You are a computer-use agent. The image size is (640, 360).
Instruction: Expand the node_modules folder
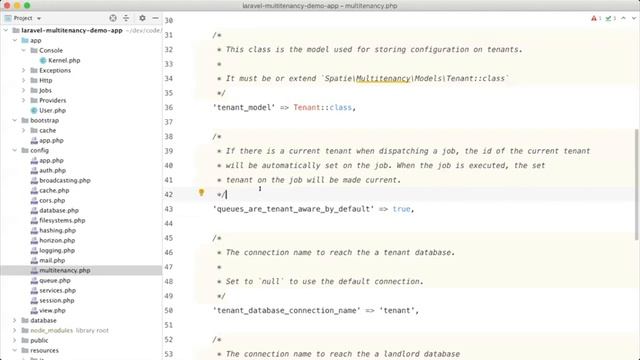(x=15, y=330)
